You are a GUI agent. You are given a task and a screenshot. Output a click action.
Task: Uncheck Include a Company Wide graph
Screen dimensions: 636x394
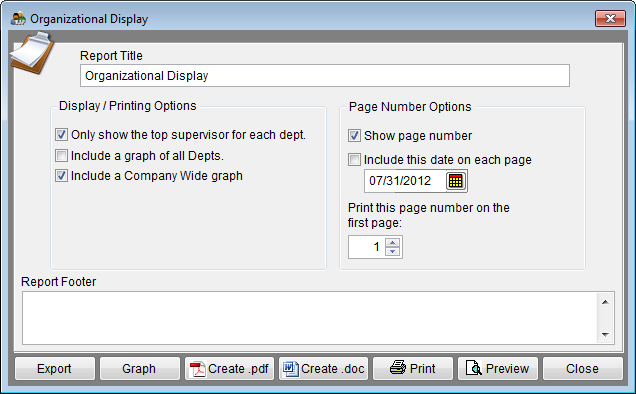[61, 176]
